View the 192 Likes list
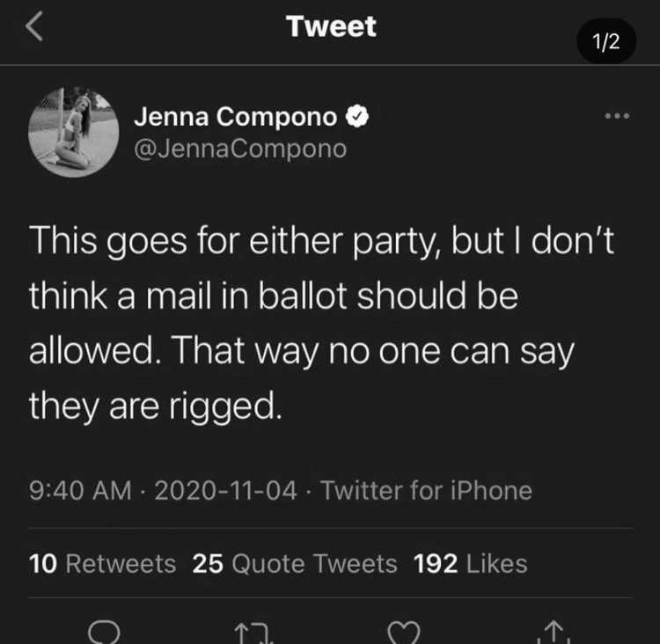This screenshot has height=644, width=660. point(470,564)
